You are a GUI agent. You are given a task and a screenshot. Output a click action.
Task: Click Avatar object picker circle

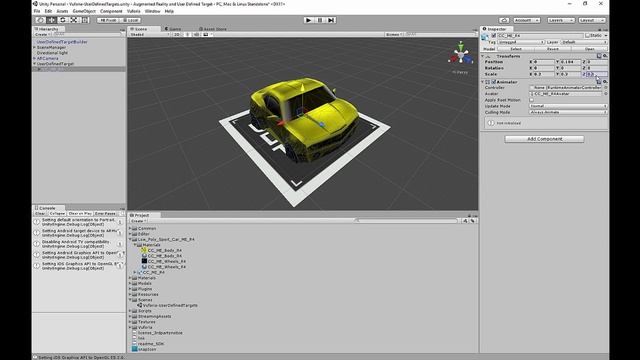click(x=605, y=94)
